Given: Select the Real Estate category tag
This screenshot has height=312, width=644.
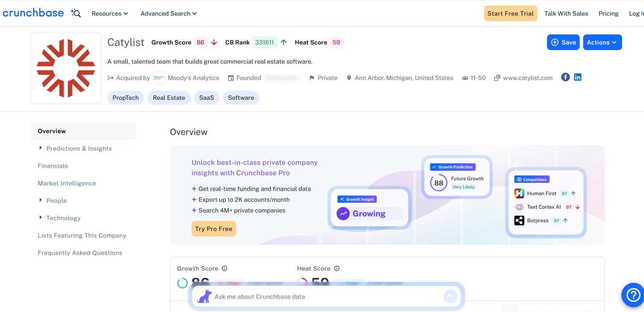Looking at the screenshot, I should coord(169,98).
